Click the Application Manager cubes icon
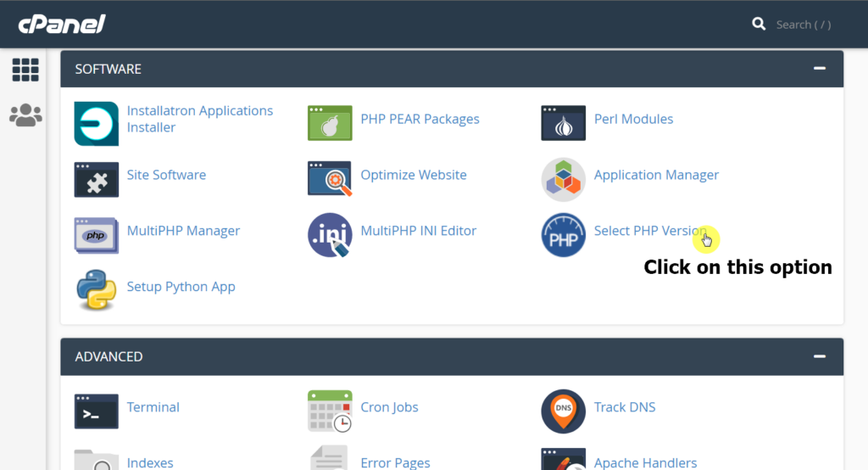868x470 pixels. pos(563,180)
